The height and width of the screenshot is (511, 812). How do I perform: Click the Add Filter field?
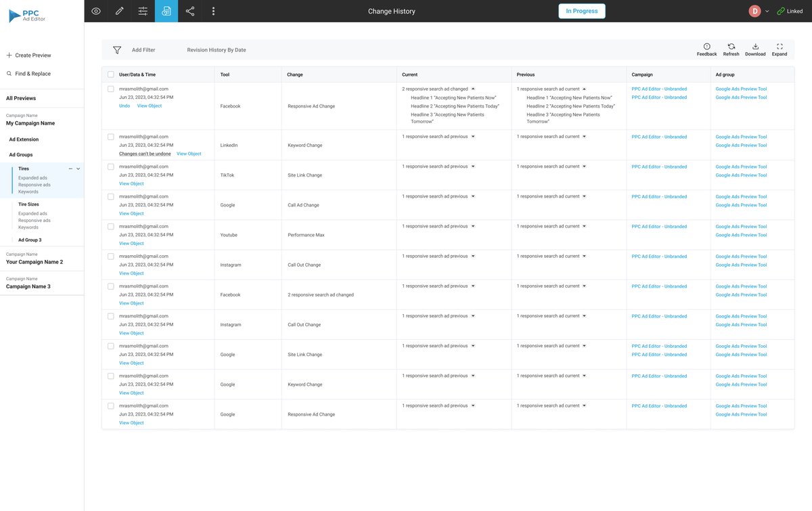[143, 50]
